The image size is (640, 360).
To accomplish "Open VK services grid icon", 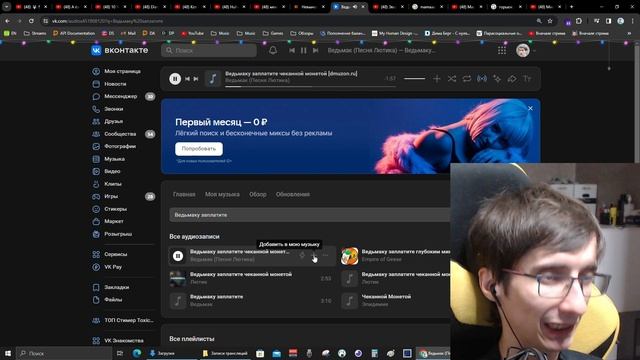I will [x=502, y=50].
